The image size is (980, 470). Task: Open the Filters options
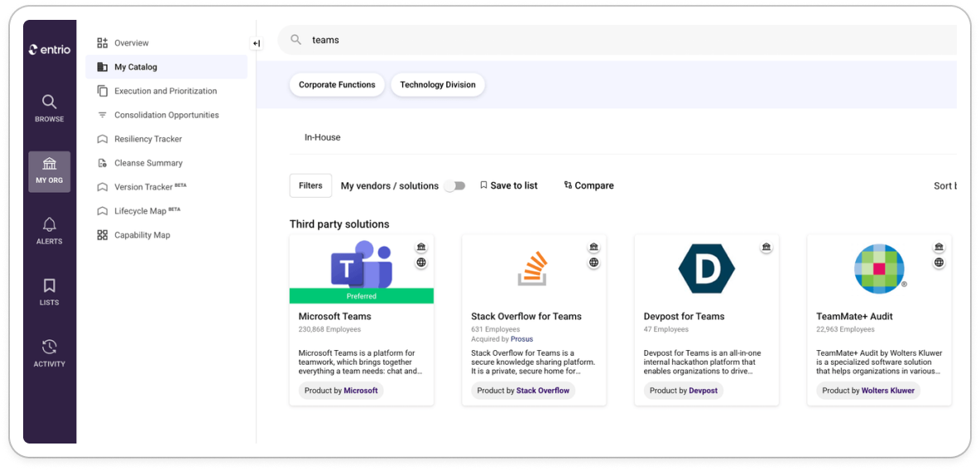(x=310, y=185)
